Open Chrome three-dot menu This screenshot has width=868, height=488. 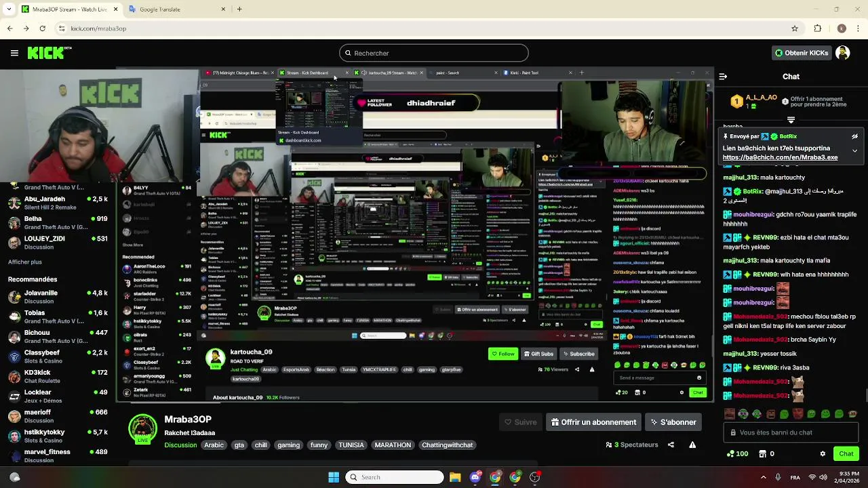coord(858,28)
